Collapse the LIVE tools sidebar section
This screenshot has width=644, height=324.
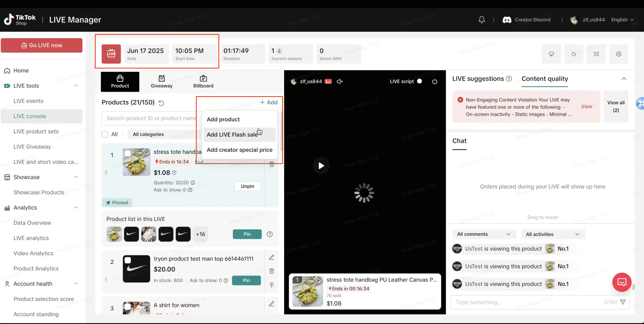click(76, 86)
